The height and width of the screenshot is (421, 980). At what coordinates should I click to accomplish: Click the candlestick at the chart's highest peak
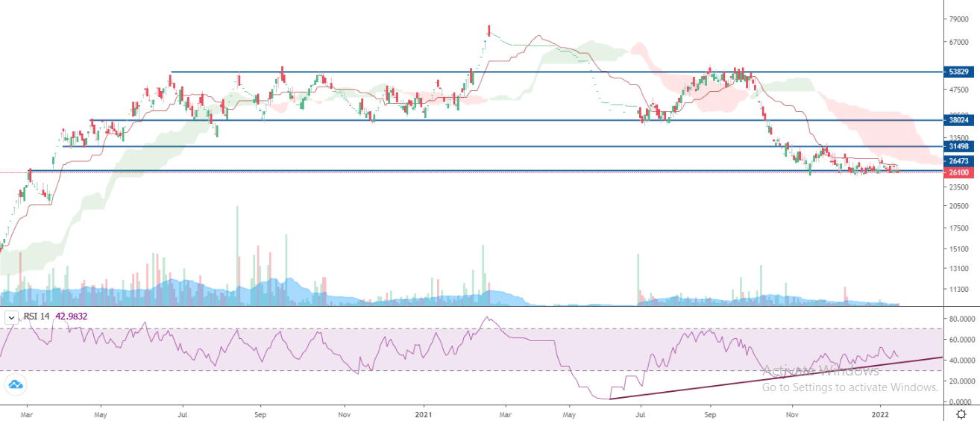click(x=489, y=30)
